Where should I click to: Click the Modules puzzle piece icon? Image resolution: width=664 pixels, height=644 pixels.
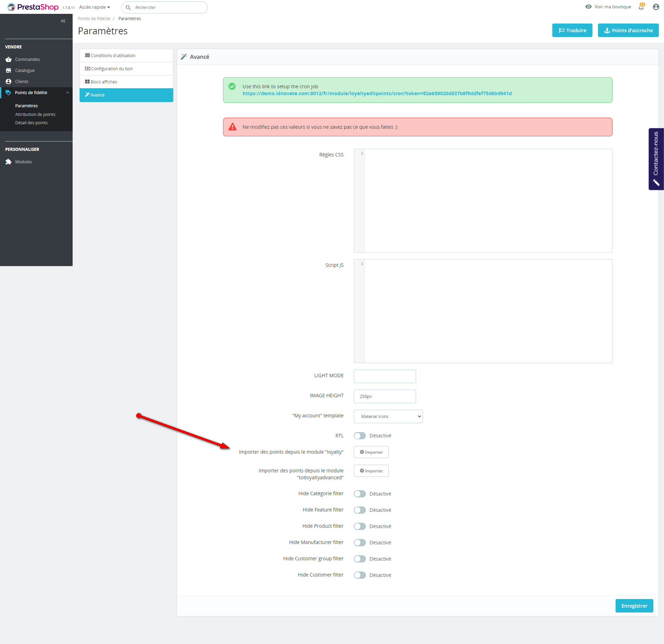(9, 162)
